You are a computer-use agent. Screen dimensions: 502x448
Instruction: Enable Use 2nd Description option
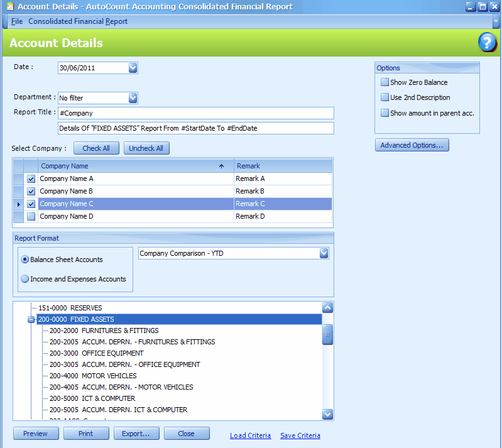tap(385, 97)
